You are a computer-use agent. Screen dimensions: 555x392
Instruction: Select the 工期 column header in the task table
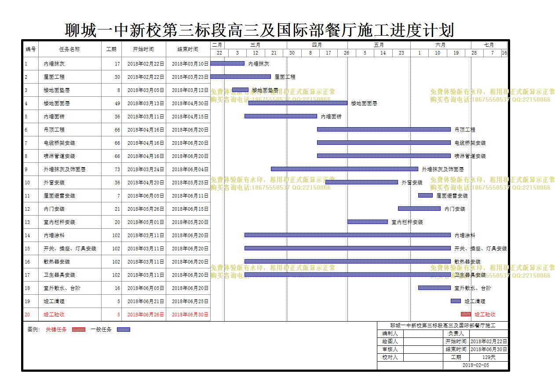112,49
